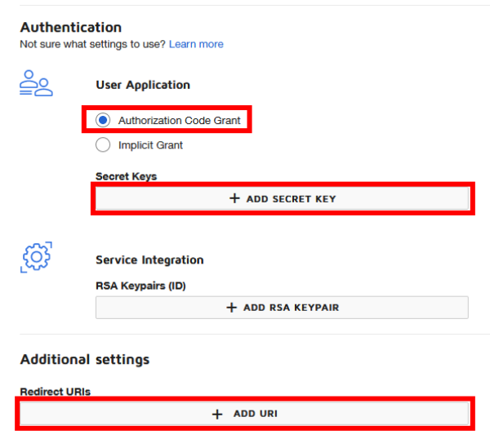This screenshot has height=448, width=490.
Task: Click the Service Integration gear icon
Action: click(36, 257)
